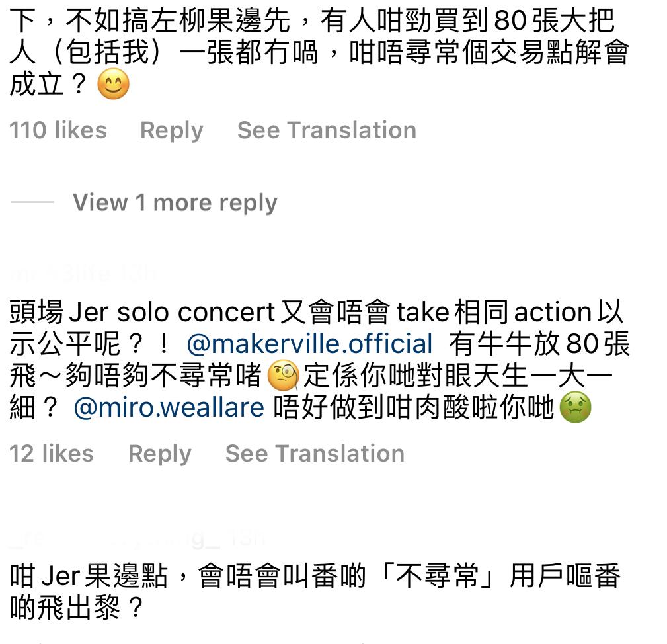Image resolution: width=667 pixels, height=644 pixels.
Task: See Translation of the second comment
Action: pos(314,454)
